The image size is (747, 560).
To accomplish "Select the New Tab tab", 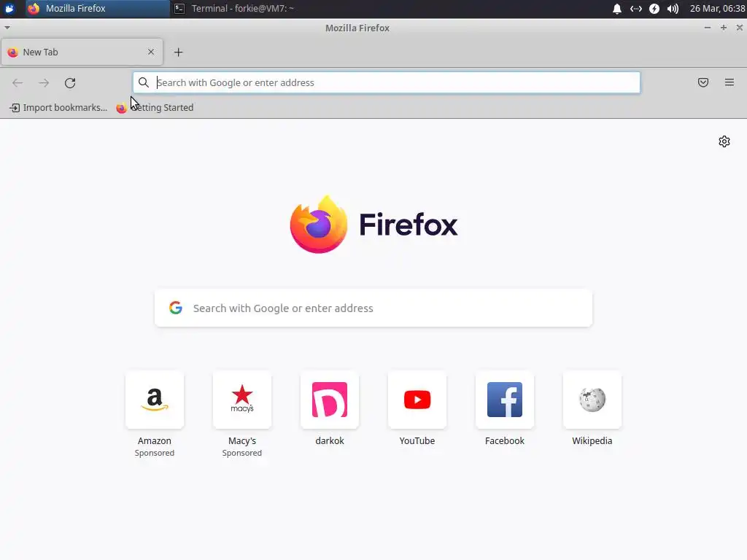I will [82, 52].
